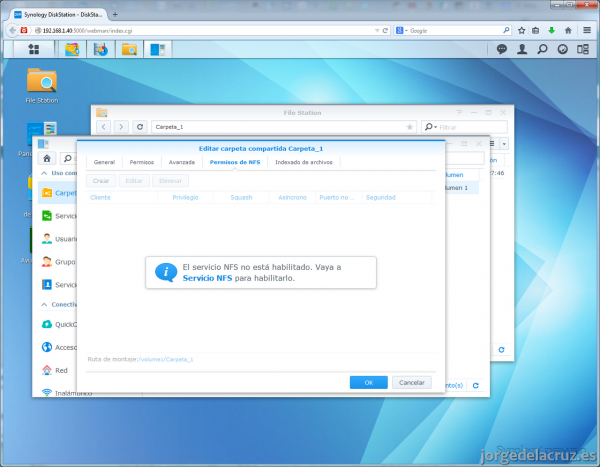Open File Station view mode dropdown arrow

504,144
